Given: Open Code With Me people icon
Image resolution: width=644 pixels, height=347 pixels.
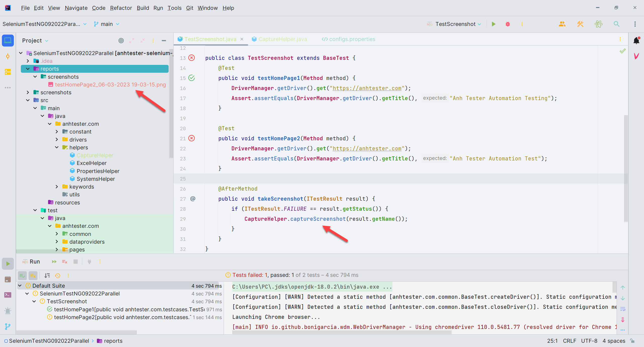Looking at the screenshot, I should 562,24.
